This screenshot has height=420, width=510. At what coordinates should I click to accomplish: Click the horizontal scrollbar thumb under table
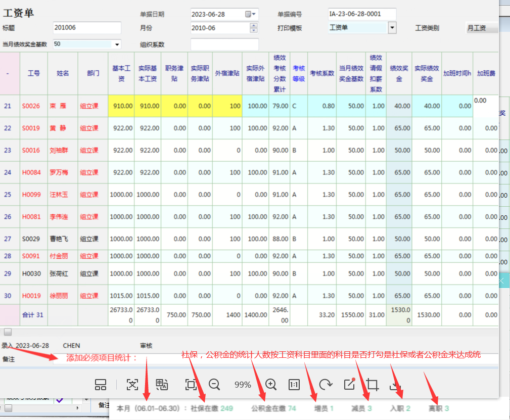pyautogui.click(x=8, y=332)
